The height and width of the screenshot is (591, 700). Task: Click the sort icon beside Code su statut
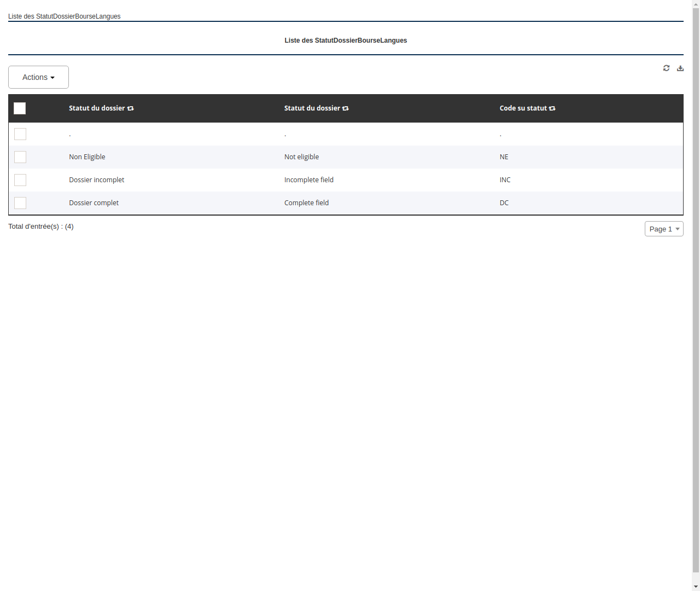pyautogui.click(x=552, y=108)
